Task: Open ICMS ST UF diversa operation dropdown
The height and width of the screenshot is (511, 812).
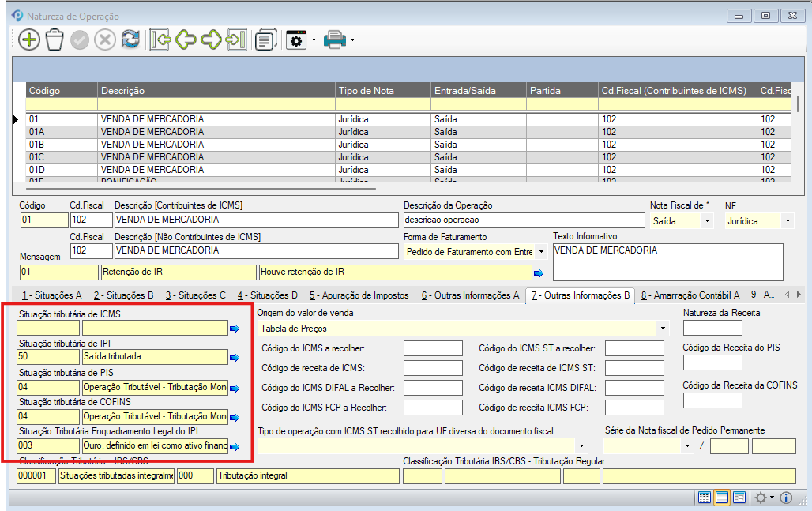Action: 581,445
